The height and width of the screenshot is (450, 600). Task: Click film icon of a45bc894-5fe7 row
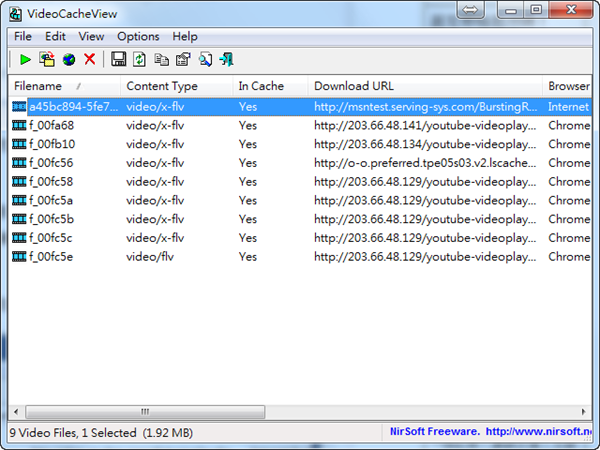click(x=19, y=106)
